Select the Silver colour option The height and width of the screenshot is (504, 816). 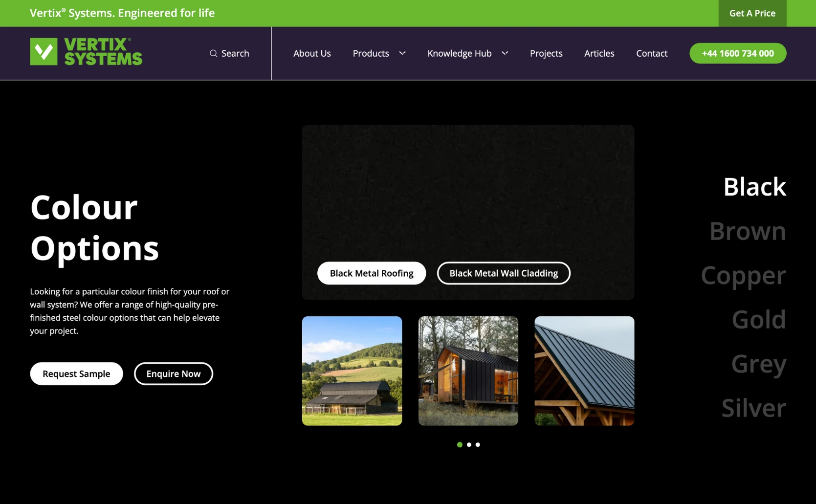pos(753,408)
